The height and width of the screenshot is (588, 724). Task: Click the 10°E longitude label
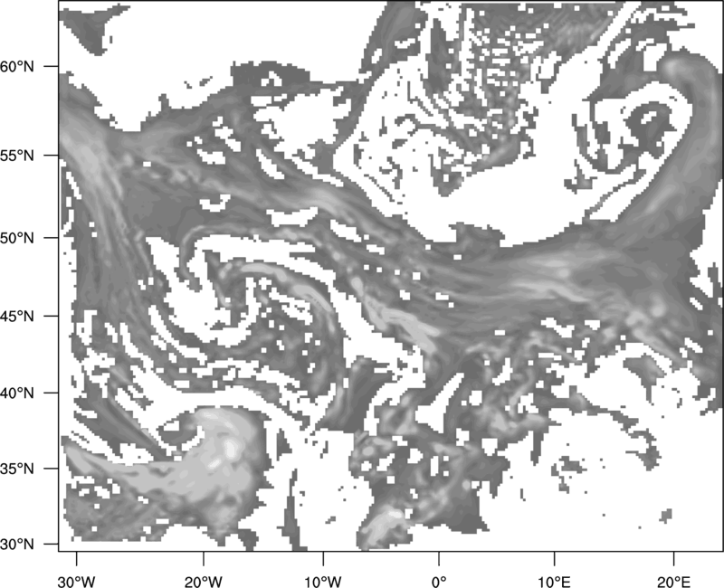[x=554, y=582]
